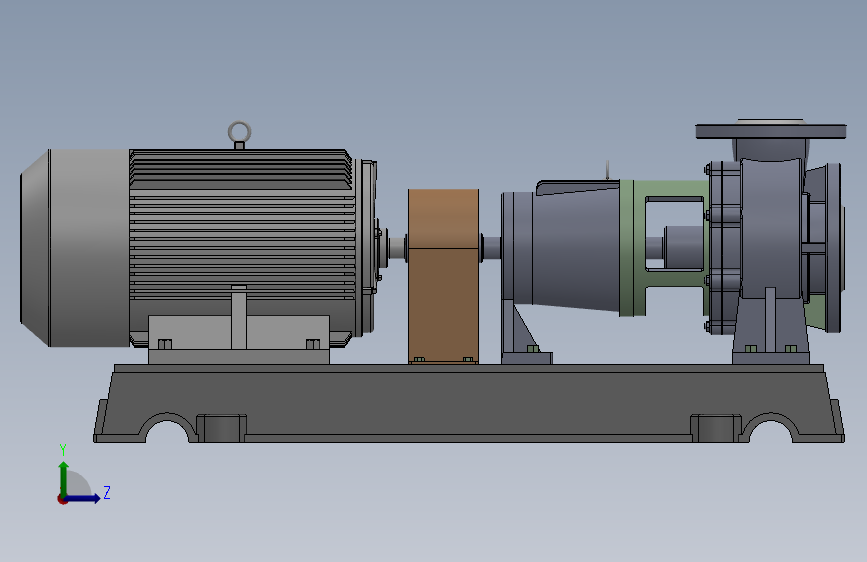This screenshot has width=867, height=562.
Task: Pick the dark bearing housing cone
Action: click(x=575, y=251)
